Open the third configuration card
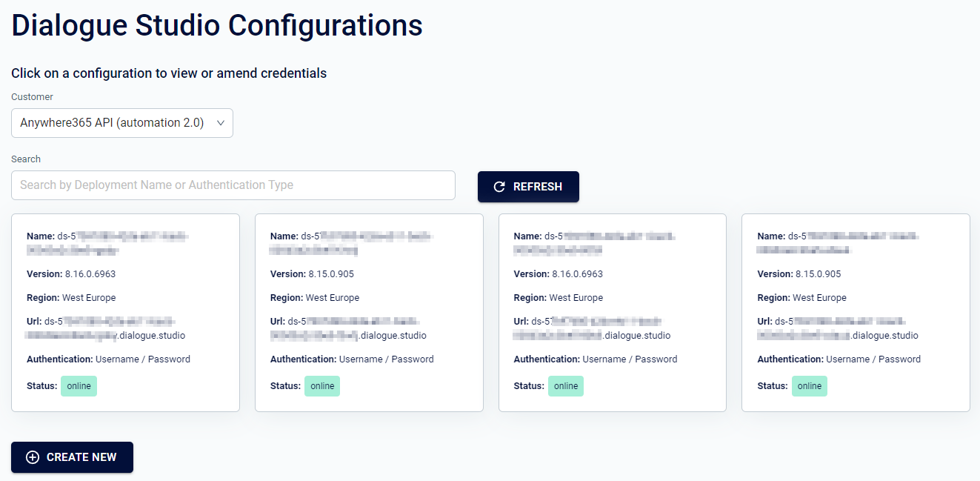Image resolution: width=980 pixels, height=481 pixels. [x=613, y=313]
